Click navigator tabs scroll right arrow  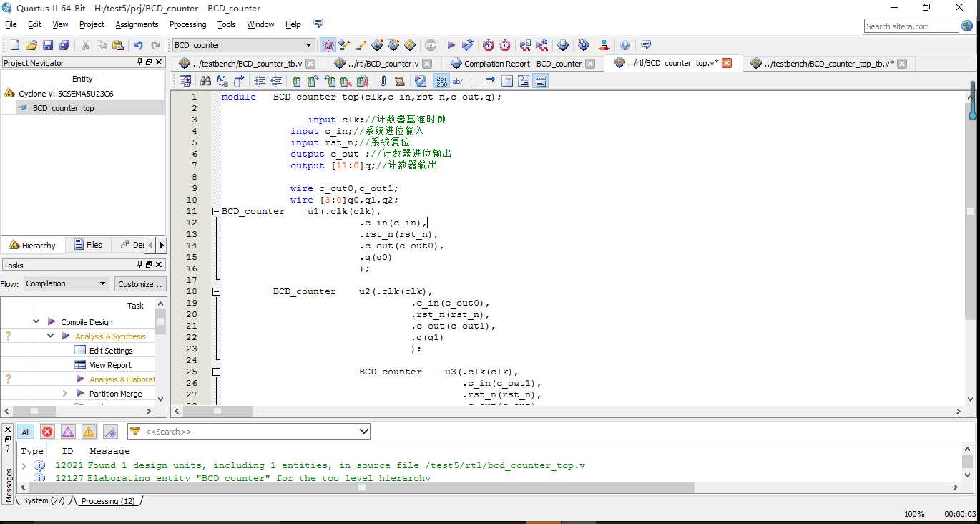(x=161, y=245)
